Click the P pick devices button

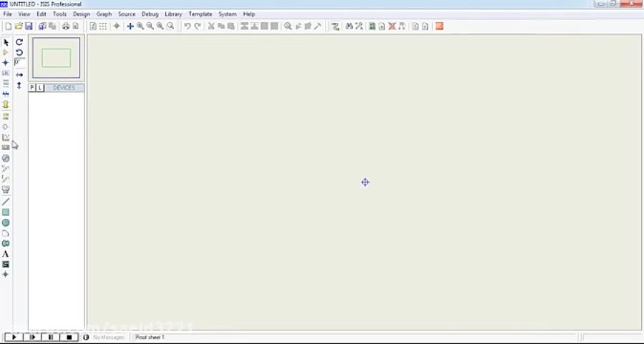pyautogui.click(x=32, y=88)
